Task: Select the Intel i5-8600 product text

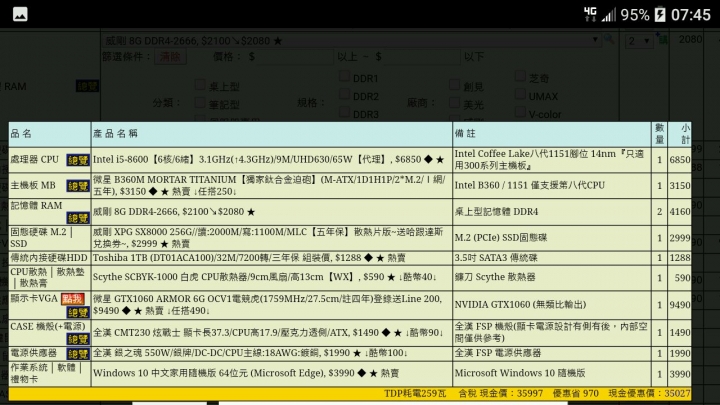Action: [269, 159]
